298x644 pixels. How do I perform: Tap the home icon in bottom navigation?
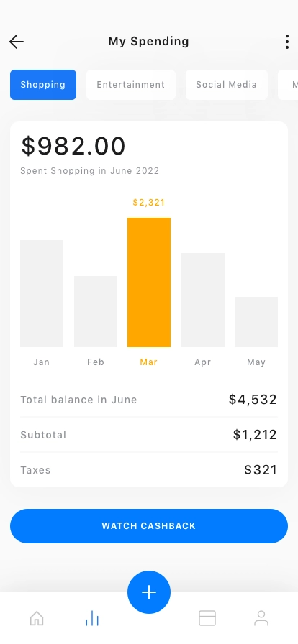coord(37,617)
